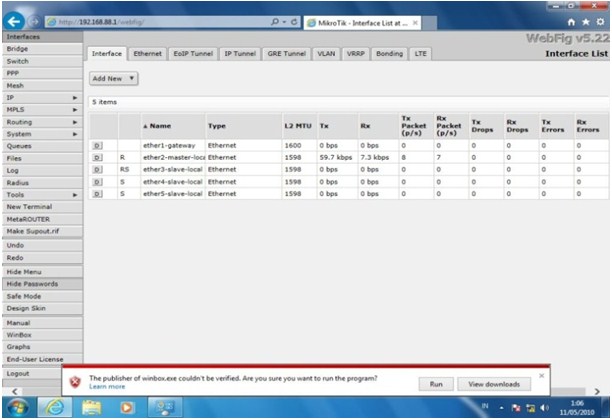The height and width of the screenshot is (419, 612).
Task: Open the media player taskbar icon
Action: pos(126,408)
